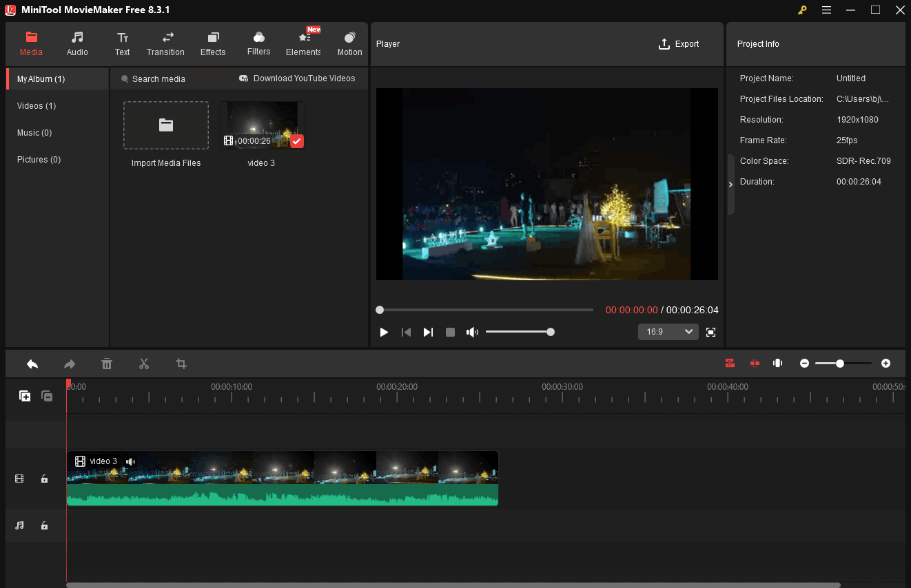This screenshot has height=588, width=911.
Task: Open the Filters panel
Action: (x=258, y=43)
